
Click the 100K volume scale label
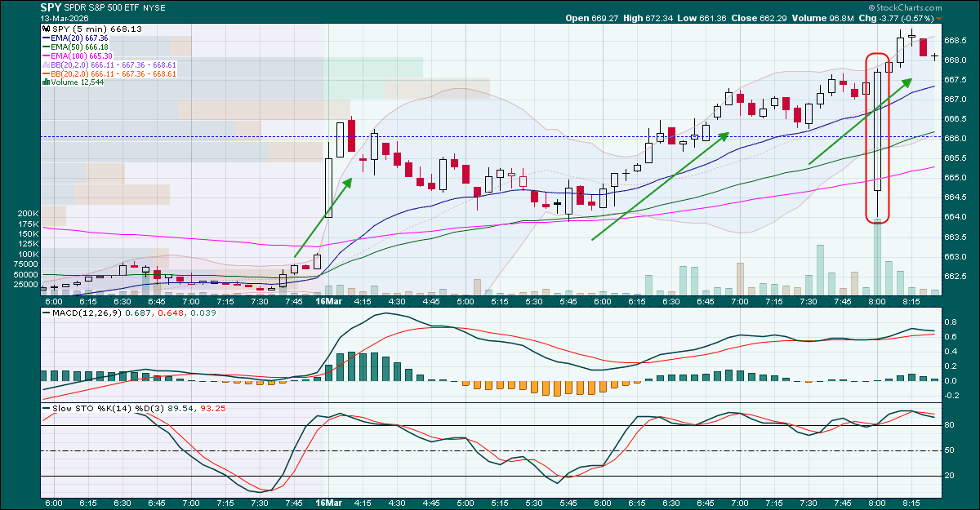28,255
